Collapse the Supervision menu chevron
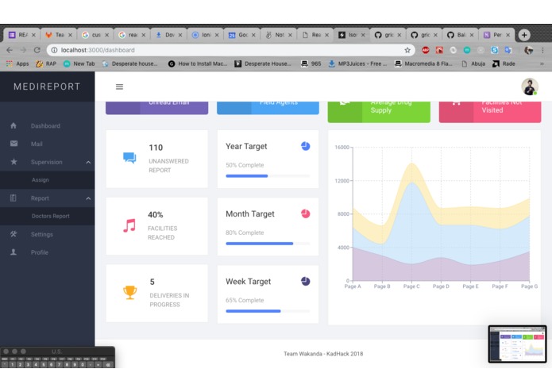Screen dimensions: 552x392 (88, 162)
